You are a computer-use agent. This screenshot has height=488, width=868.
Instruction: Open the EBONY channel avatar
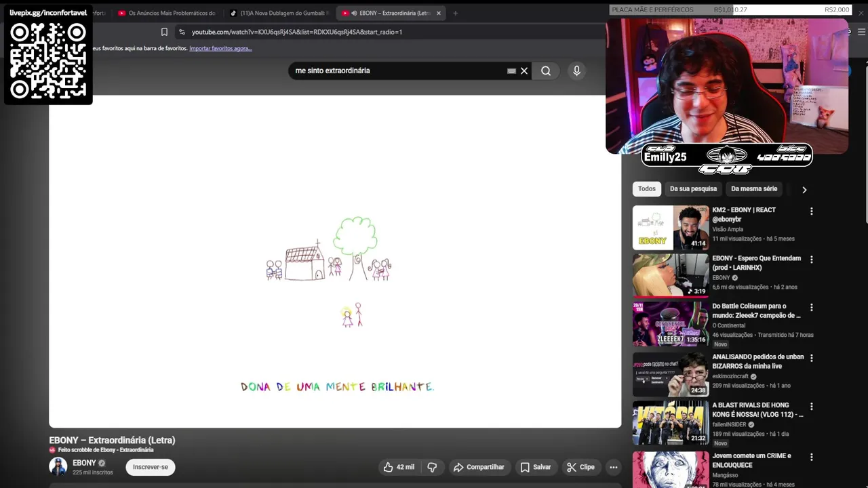[x=58, y=466]
